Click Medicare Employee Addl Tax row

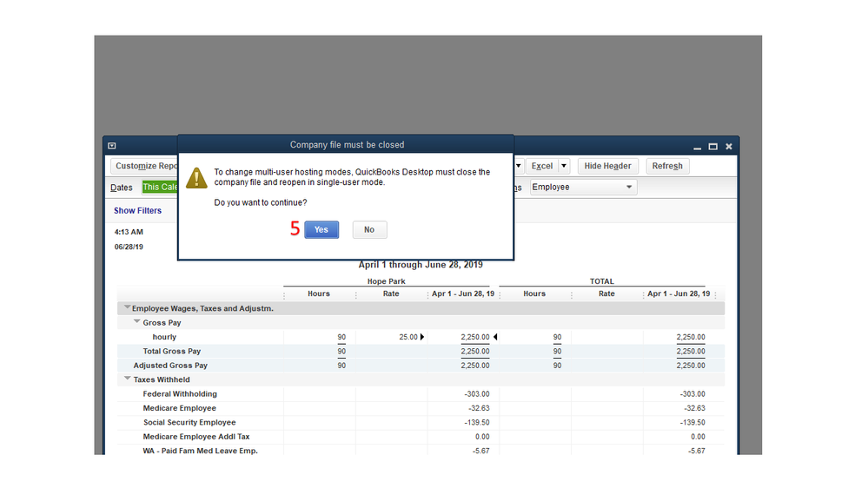[421, 437]
